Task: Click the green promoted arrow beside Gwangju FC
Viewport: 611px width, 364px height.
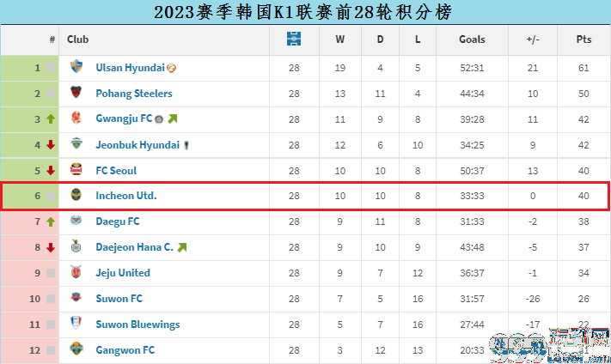Action: click(173, 118)
